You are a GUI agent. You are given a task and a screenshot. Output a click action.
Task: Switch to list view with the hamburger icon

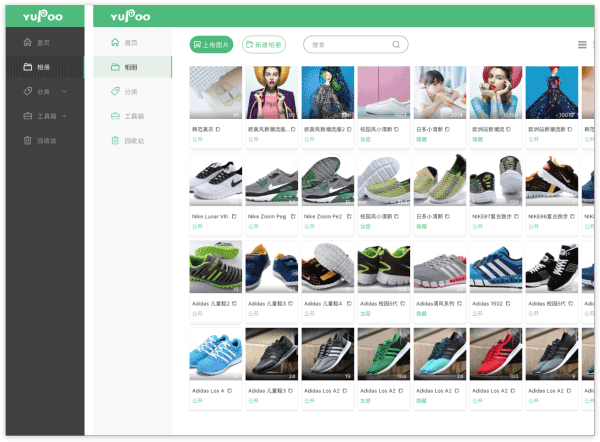click(582, 45)
